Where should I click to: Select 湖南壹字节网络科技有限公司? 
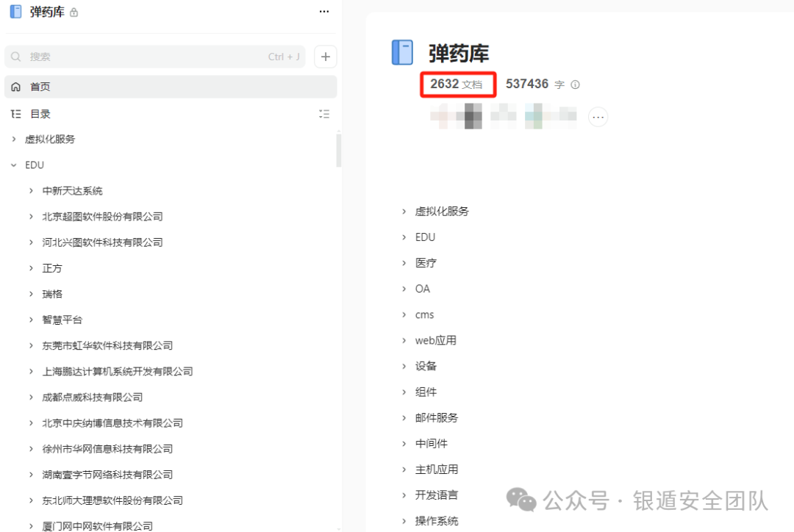point(107,475)
